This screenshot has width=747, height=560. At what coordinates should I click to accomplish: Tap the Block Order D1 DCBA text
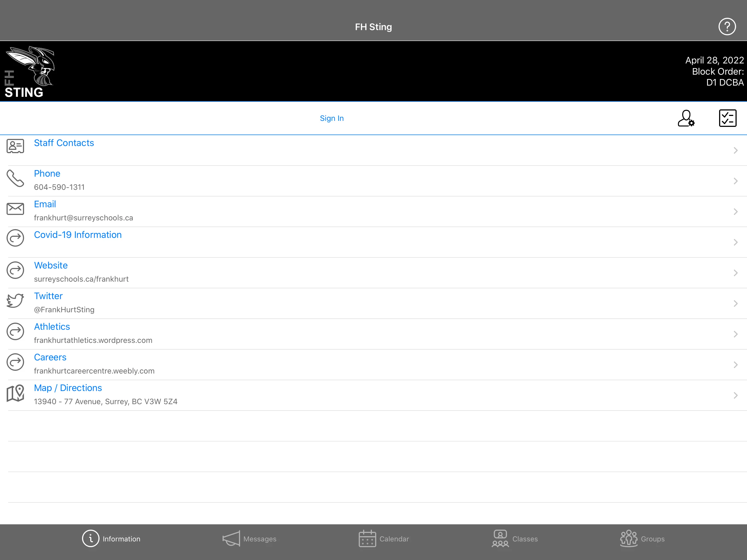[x=718, y=77]
